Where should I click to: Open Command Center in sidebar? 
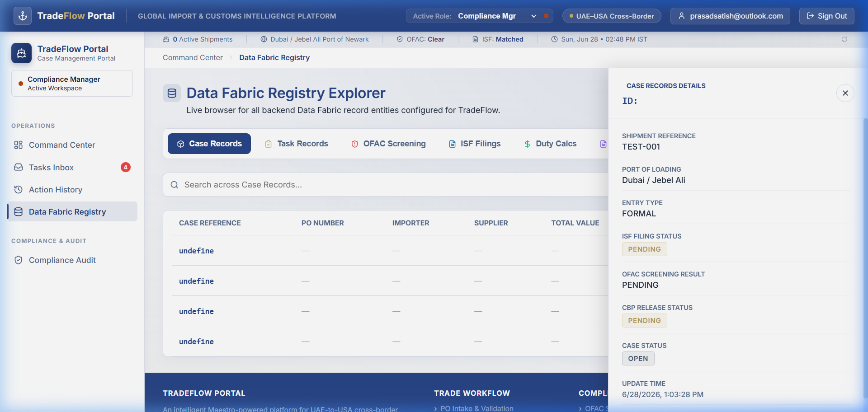point(72,145)
